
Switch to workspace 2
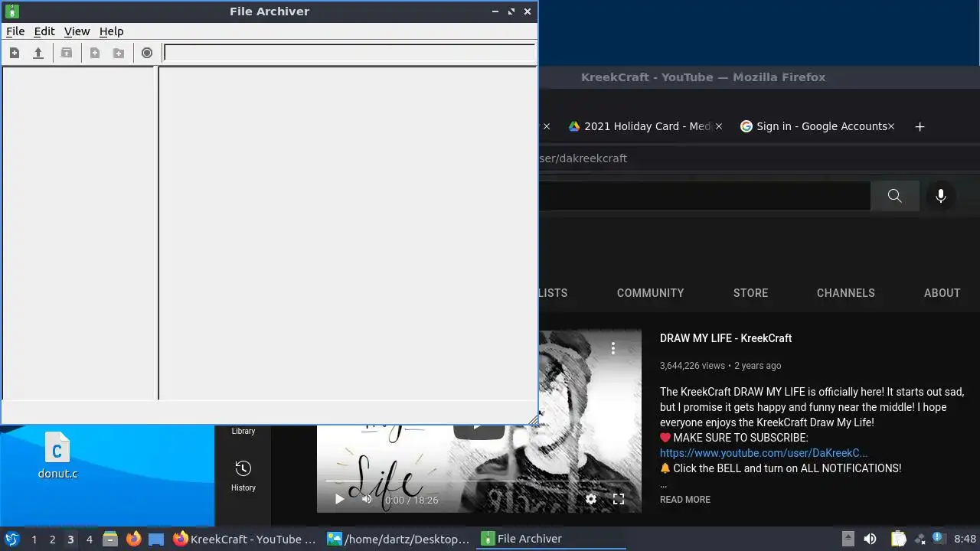[52, 540]
